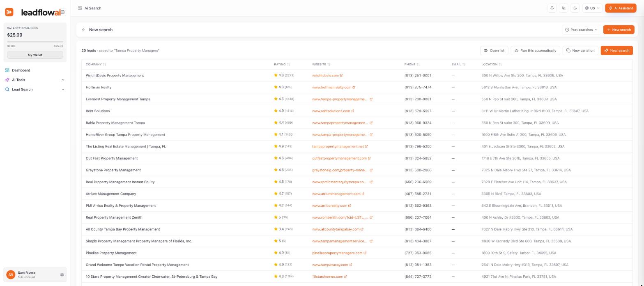Click Run this automatically
The image size is (644, 286).
point(535,51)
